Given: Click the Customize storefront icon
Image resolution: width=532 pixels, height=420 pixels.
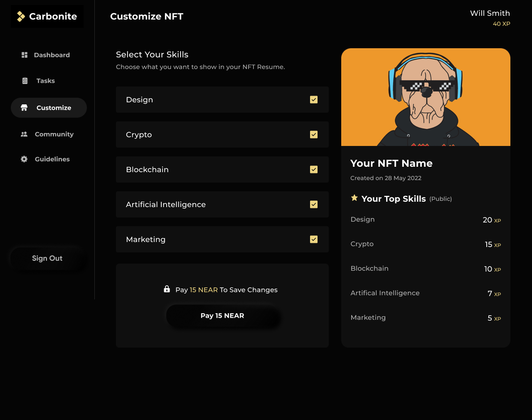Looking at the screenshot, I should (x=24, y=108).
